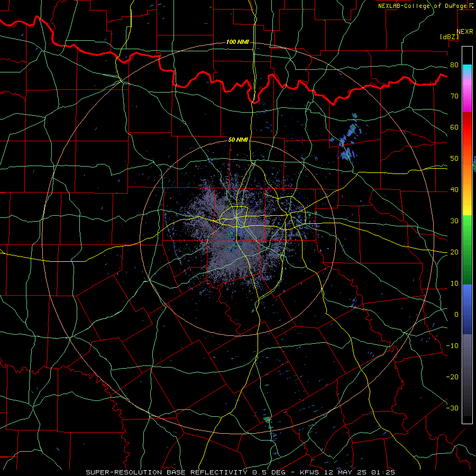Select the 80 value on the dBZ scale

click(x=454, y=65)
